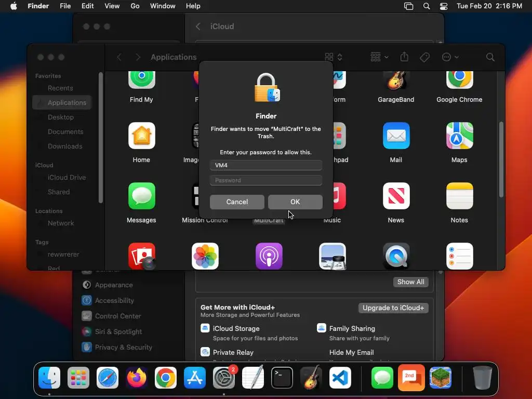Open the Trash in the Dock
This screenshot has width=532, height=399.
click(x=483, y=378)
